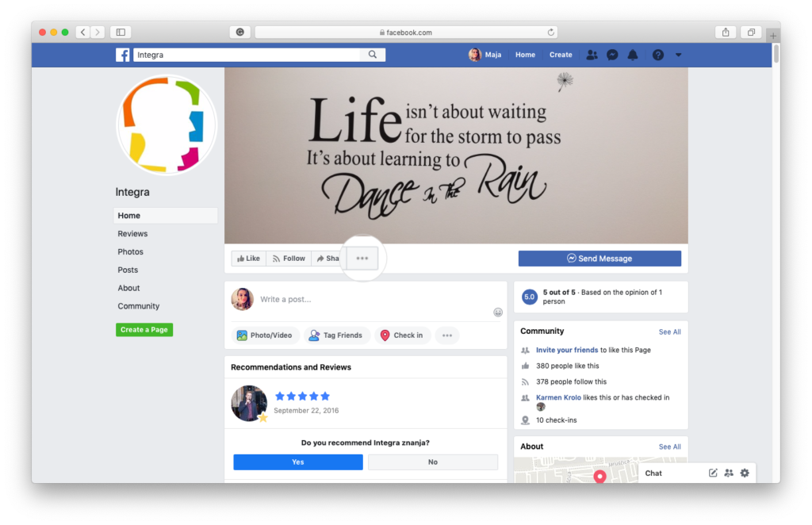Click the Safari share icon
Image resolution: width=812 pixels, height=525 pixels.
[x=725, y=33]
